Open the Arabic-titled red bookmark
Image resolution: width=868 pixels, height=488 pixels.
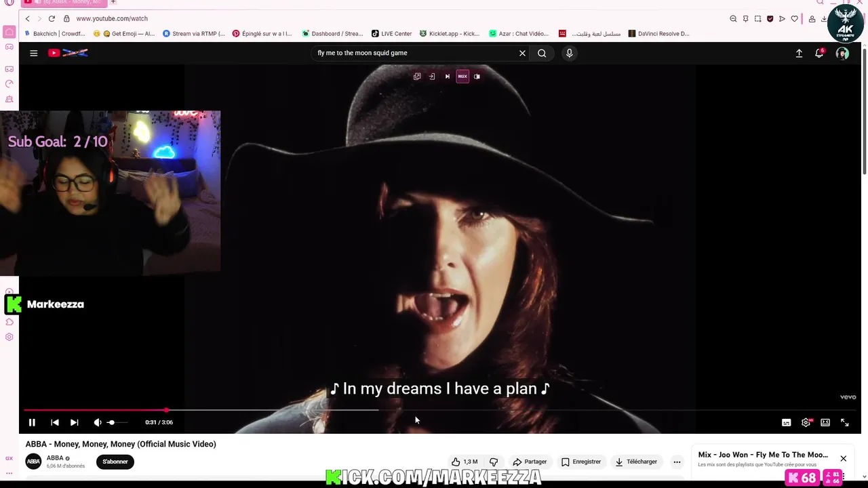589,33
